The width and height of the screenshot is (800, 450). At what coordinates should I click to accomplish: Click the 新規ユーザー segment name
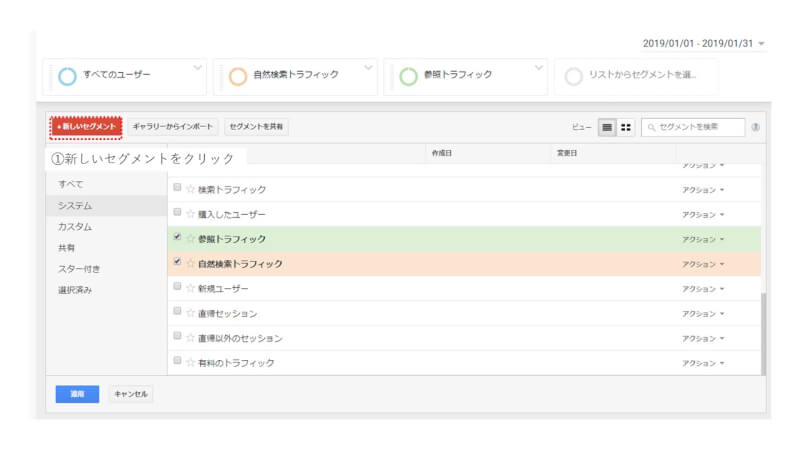[223, 289]
